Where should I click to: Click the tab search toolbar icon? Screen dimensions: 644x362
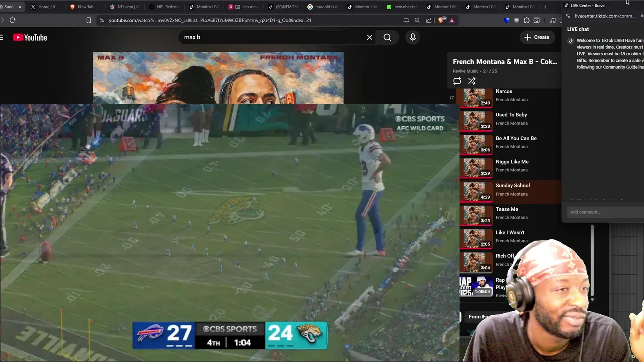537,20
